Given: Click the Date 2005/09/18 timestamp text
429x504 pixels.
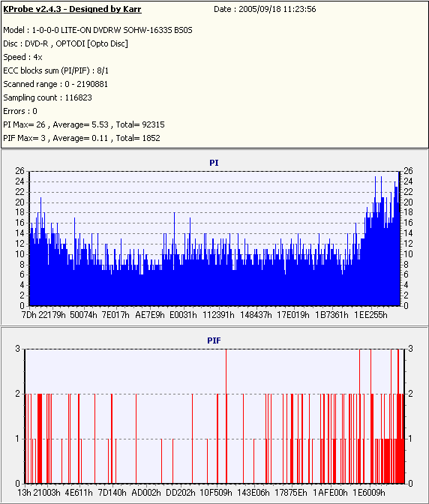Looking at the screenshot, I should click(265, 9).
